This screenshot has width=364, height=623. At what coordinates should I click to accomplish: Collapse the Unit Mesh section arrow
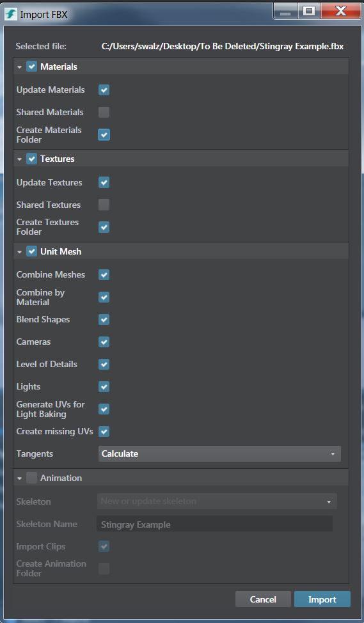pos(19,252)
